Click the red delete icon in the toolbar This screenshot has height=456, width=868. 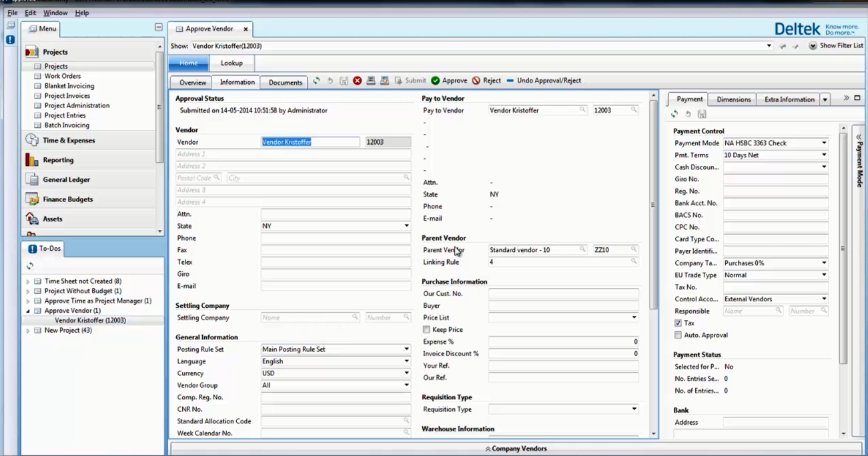click(358, 81)
